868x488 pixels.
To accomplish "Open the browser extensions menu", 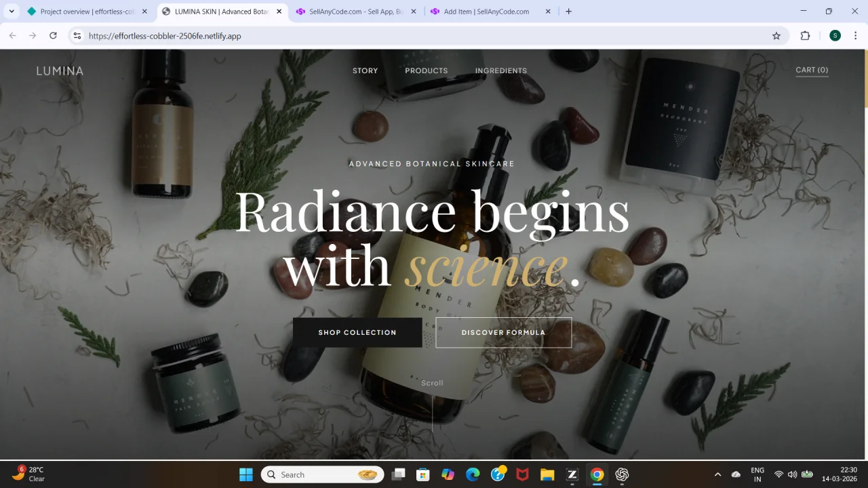I will point(805,36).
